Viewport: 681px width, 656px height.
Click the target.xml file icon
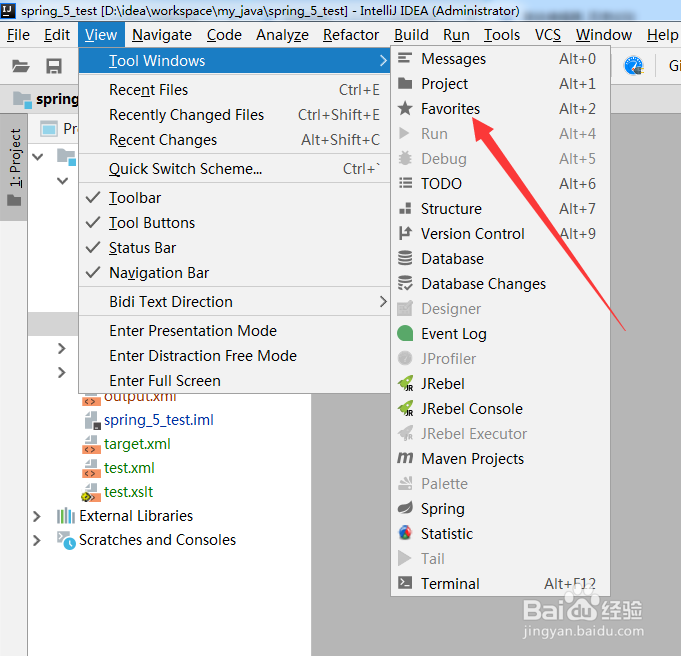click(91, 444)
